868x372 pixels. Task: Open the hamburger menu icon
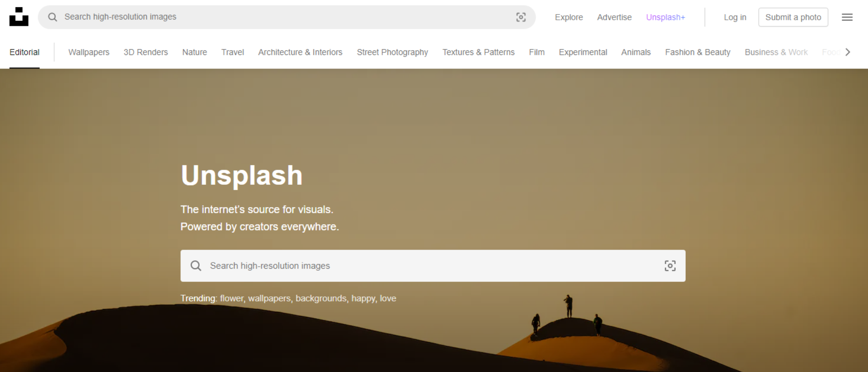pyautogui.click(x=847, y=17)
